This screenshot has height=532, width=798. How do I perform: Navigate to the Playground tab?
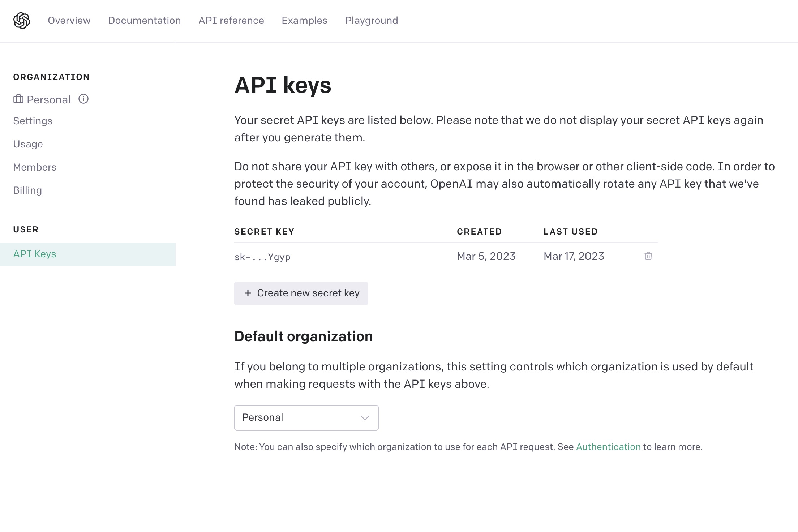(x=372, y=21)
